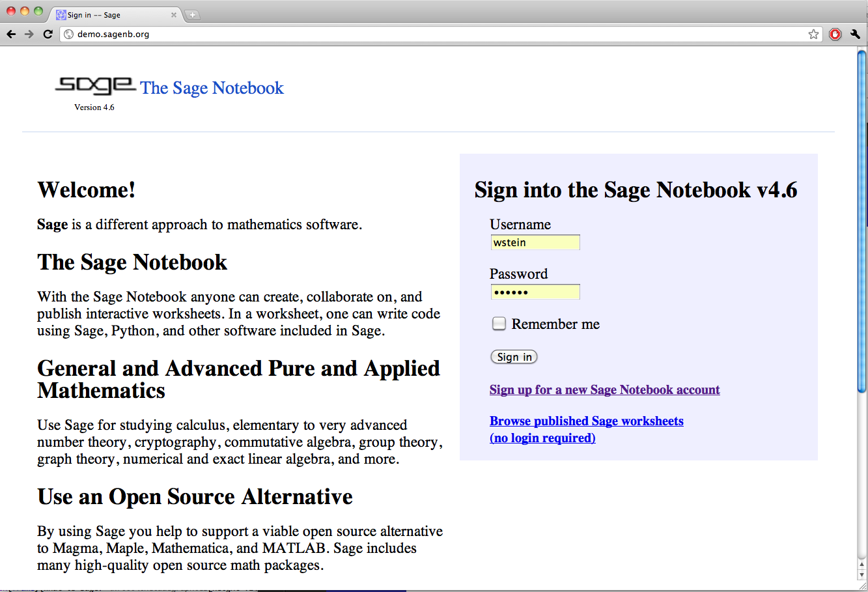Enable the Remember me checkbox
Screen dimensions: 868x592
(x=499, y=324)
